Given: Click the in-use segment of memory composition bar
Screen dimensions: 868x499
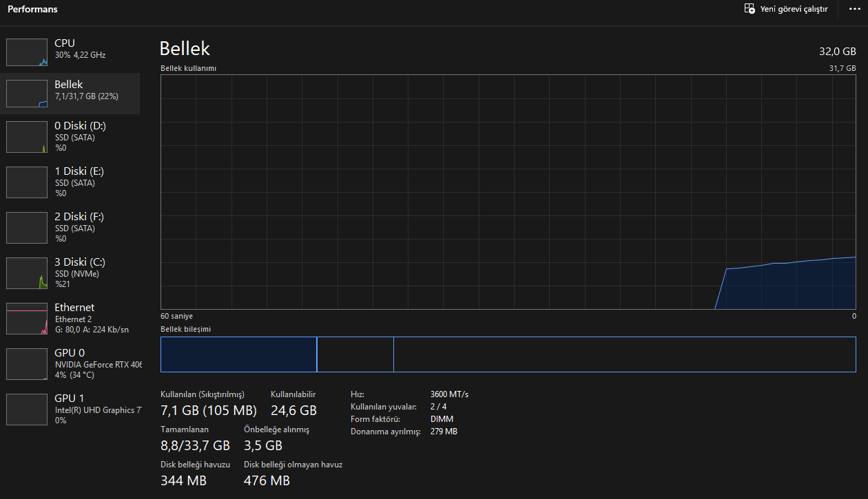Looking at the screenshot, I should point(238,354).
